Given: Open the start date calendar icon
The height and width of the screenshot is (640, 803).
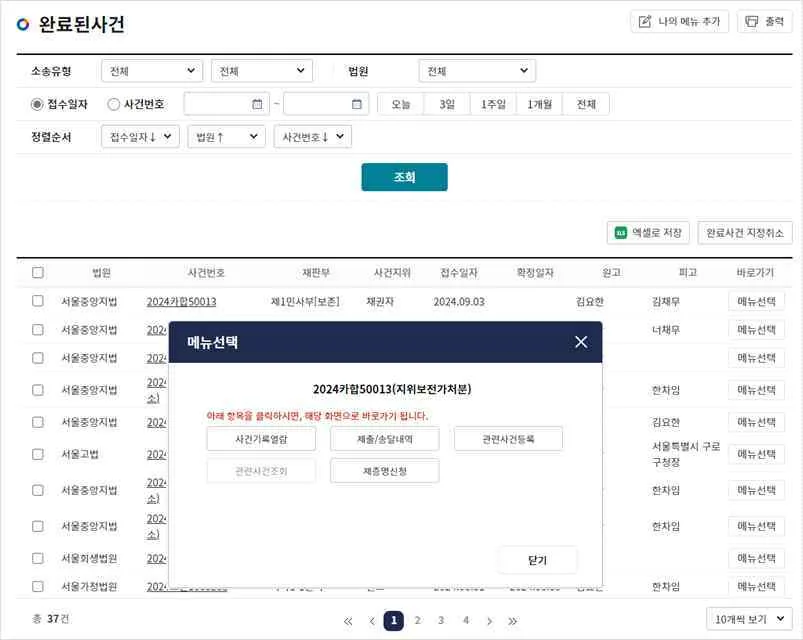Looking at the screenshot, I should click(257, 104).
